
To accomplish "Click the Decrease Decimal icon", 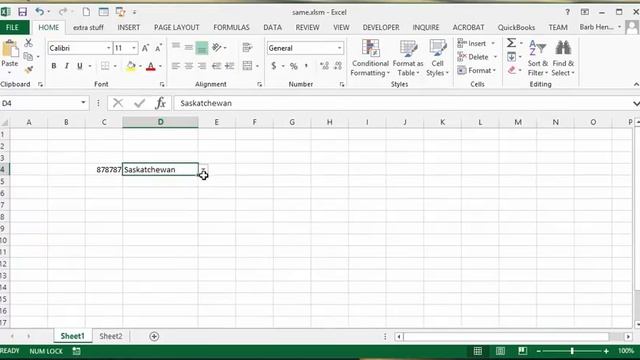I will (338, 66).
